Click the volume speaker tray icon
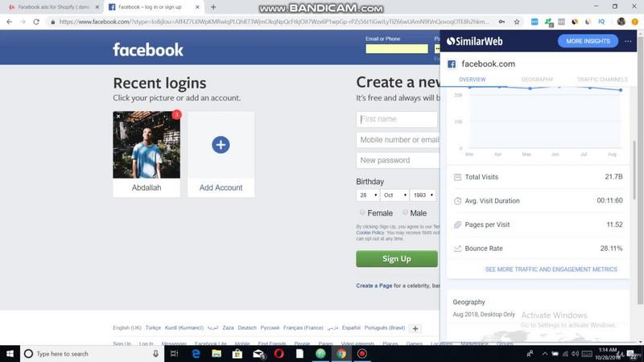 (575, 353)
